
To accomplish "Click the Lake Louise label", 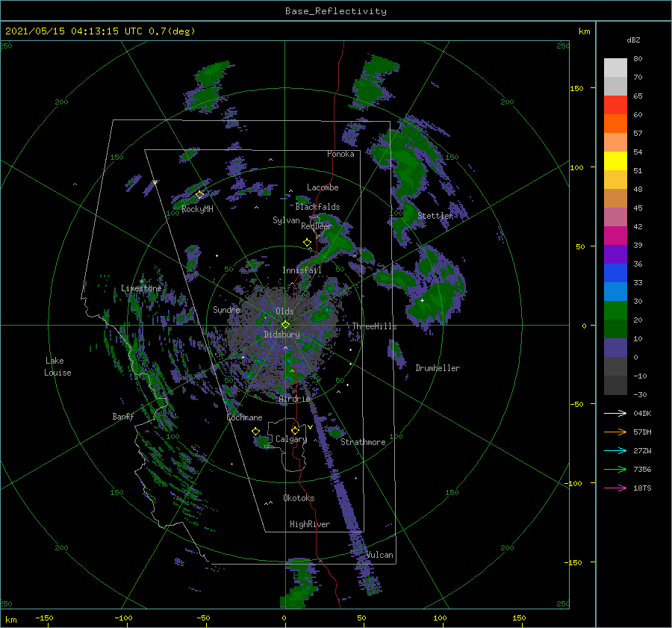I will (57, 367).
